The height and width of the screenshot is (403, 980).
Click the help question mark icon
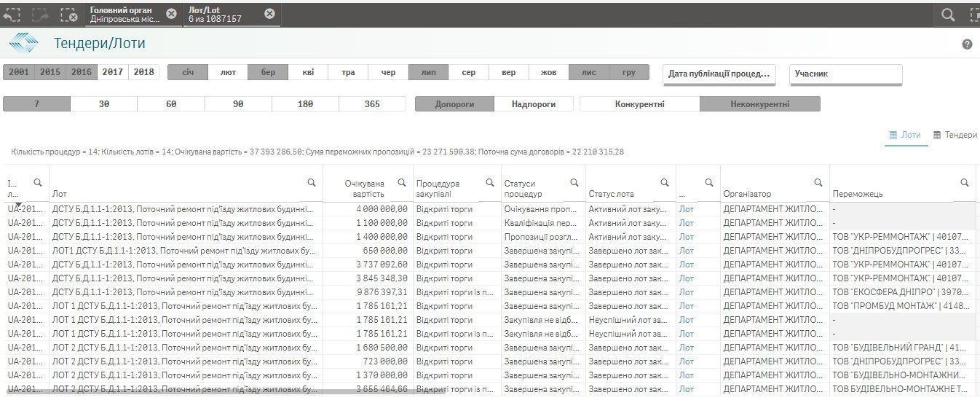(967, 44)
